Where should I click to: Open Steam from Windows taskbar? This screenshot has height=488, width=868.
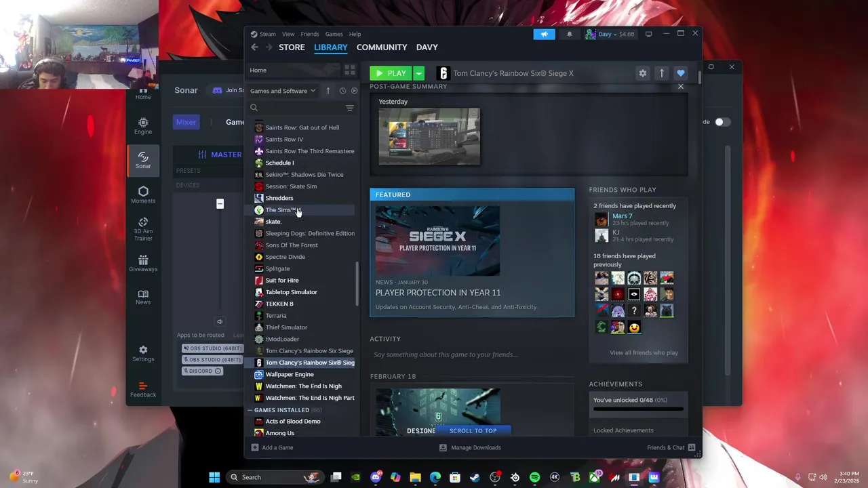(x=475, y=477)
